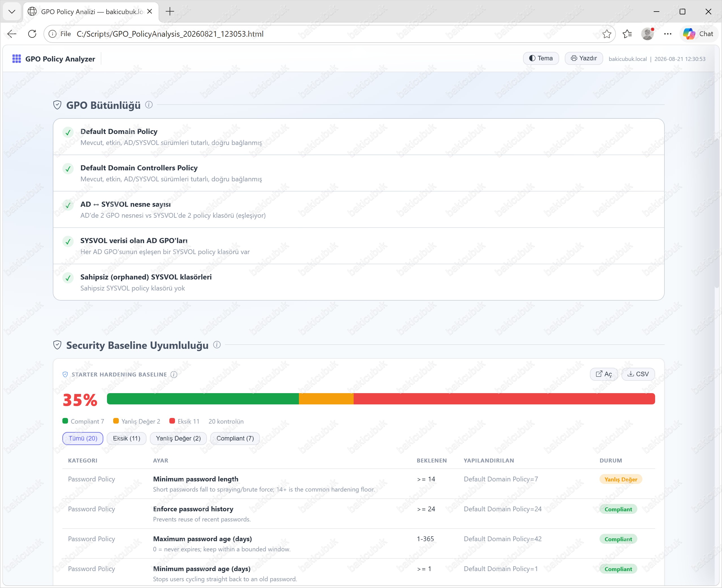722x588 pixels.
Task: Open the Copilot Chat icon
Action: (698, 34)
